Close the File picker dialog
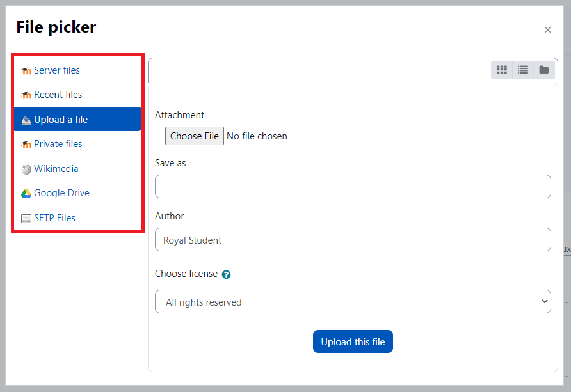 pyautogui.click(x=547, y=30)
